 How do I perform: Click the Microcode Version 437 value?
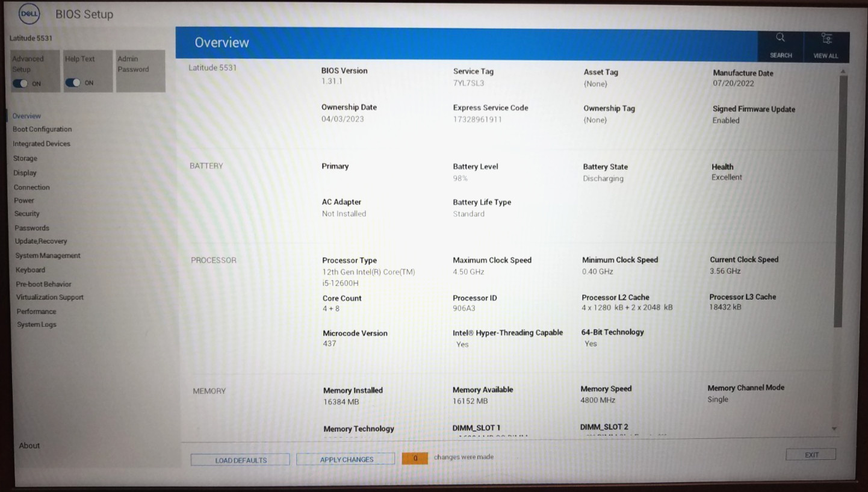click(329, 343)
